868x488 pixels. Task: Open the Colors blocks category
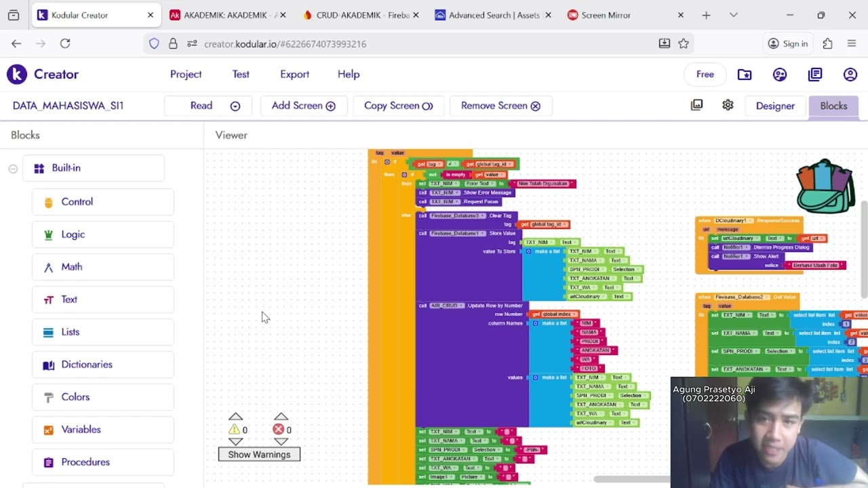coord(103,397)
